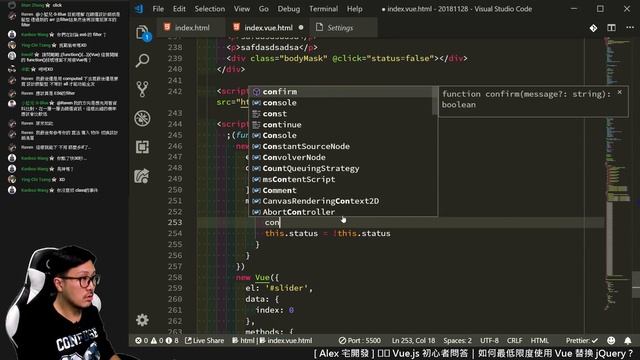Open the Selection menu
The height and width of the screenshot is (360, 640).
(209, 9)
